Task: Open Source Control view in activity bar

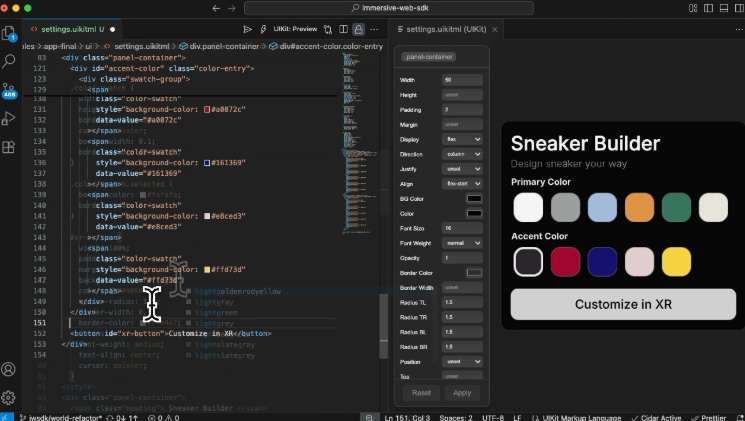Action: coord(10,89)
